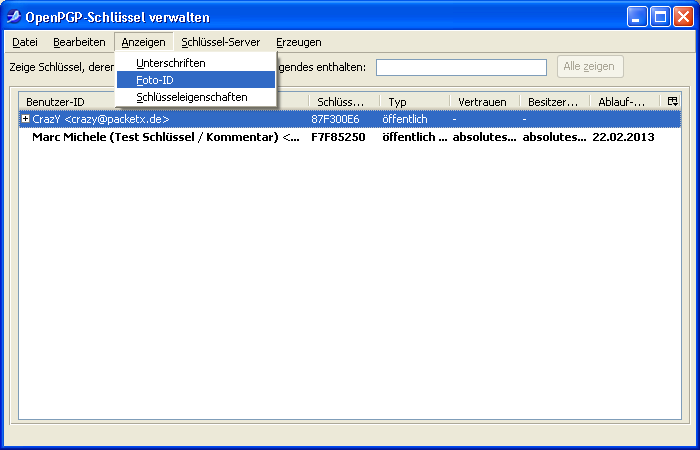
Task: Sort by the Ablauf-... column header
Action: tap(625, 102)
